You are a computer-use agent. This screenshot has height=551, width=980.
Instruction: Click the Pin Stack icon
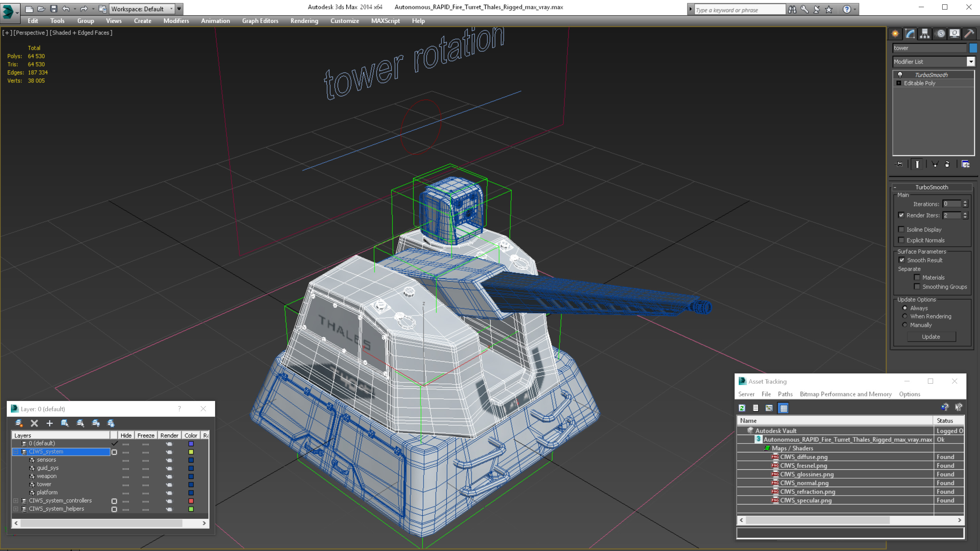899,164
